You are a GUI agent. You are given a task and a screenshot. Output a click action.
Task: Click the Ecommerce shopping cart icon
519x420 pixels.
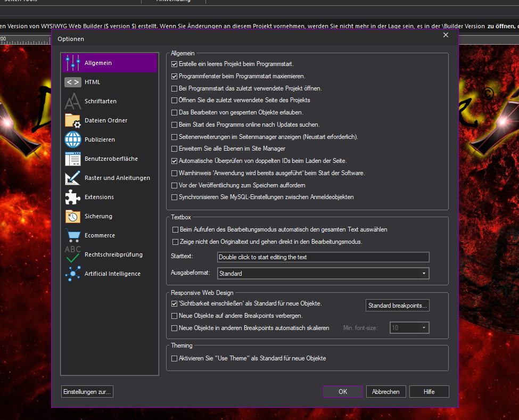point(73,235)
